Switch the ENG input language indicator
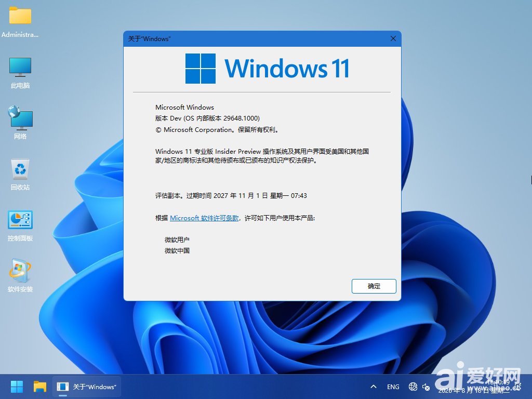 (393, 387)
